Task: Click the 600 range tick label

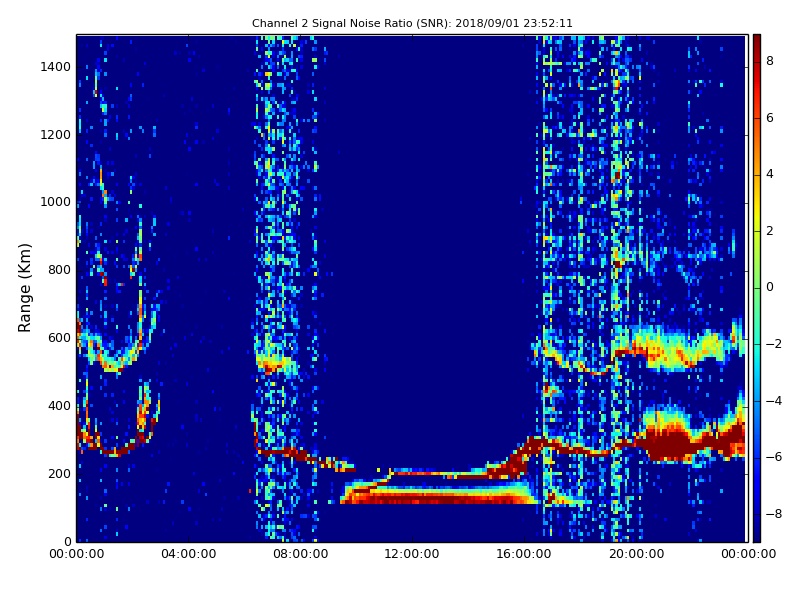Action: coord(59,338)
